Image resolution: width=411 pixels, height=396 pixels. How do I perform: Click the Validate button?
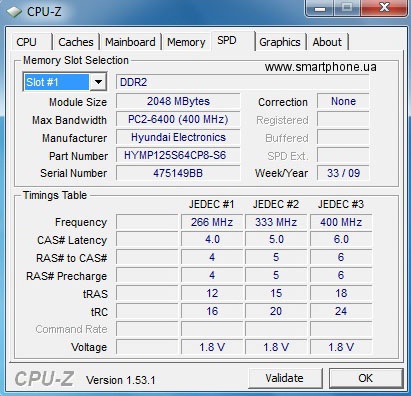[x=285, y=378]
